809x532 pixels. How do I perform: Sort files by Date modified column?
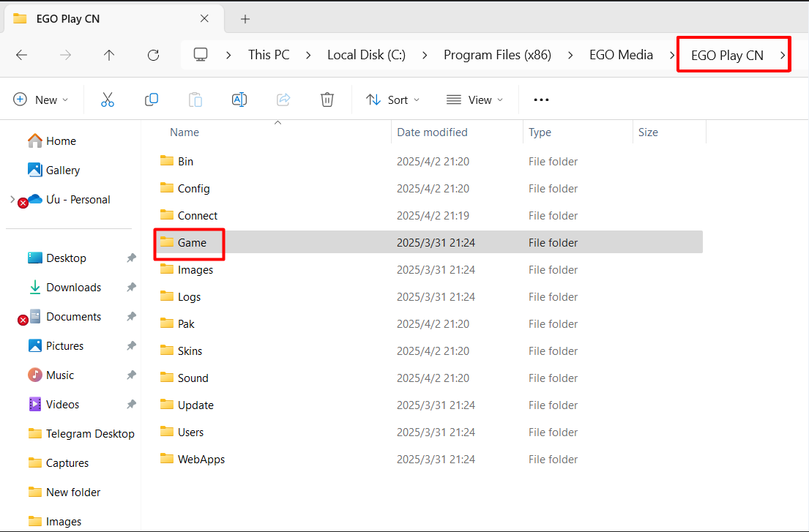click(432, 132)
